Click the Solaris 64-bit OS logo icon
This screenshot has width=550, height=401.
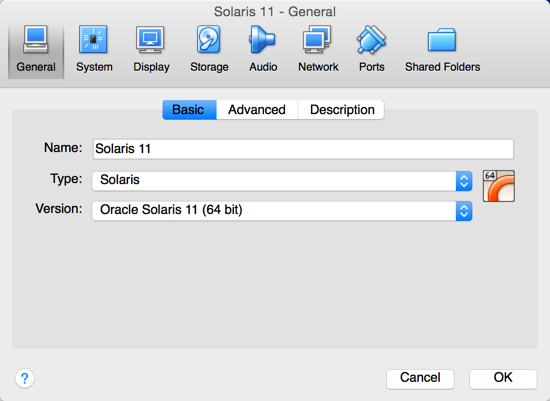(x=498, y=186)
